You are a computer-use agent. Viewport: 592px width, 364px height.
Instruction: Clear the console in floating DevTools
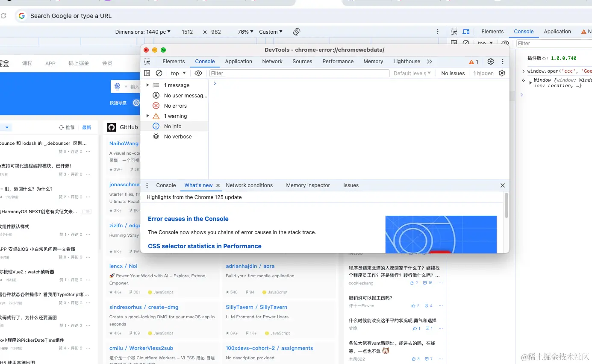[x=159, y=73]
